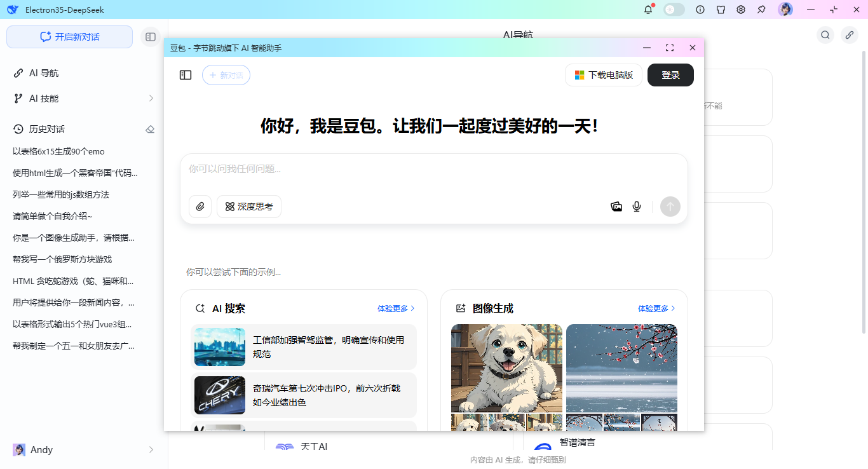The image size is (868, 469).
Task: Open history chat HTML 贪吃蛇游戏
Action: [73, 281]
